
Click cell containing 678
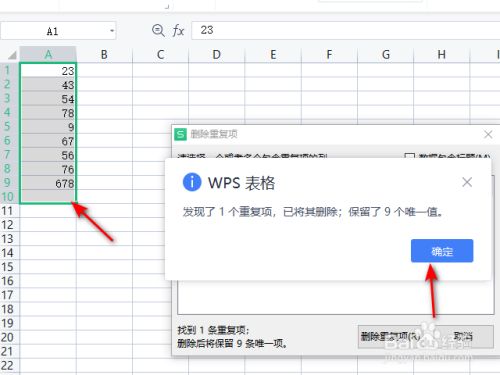(48, 183)
